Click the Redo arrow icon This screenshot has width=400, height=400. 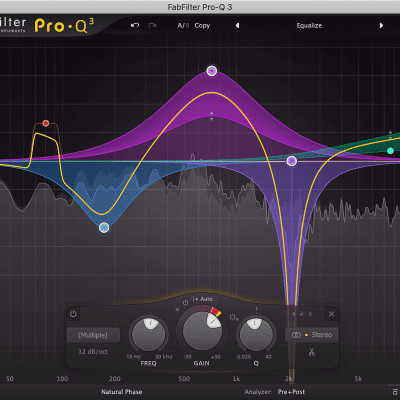(152, 25)
